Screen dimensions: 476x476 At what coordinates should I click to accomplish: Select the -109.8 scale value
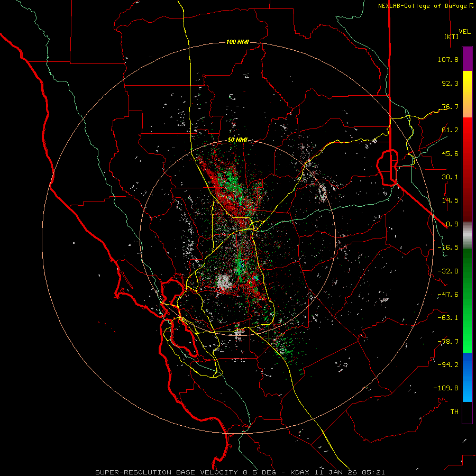[x=446, y=388]
